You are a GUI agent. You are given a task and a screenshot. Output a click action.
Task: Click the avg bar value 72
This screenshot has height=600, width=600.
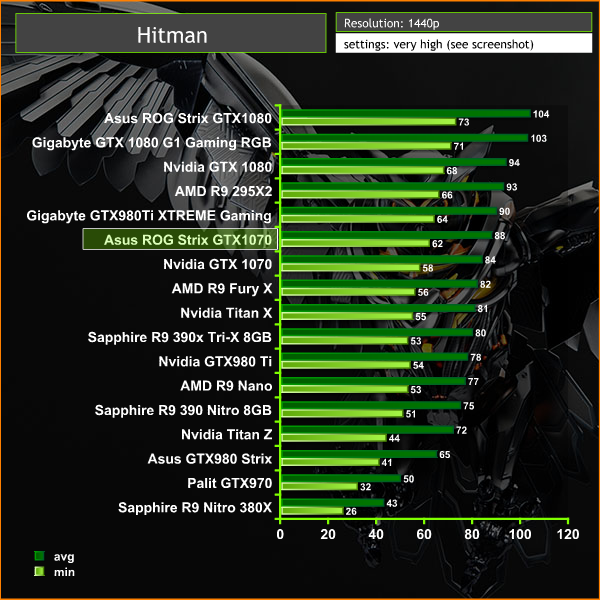pyautogui.click(x=461, y=430)
